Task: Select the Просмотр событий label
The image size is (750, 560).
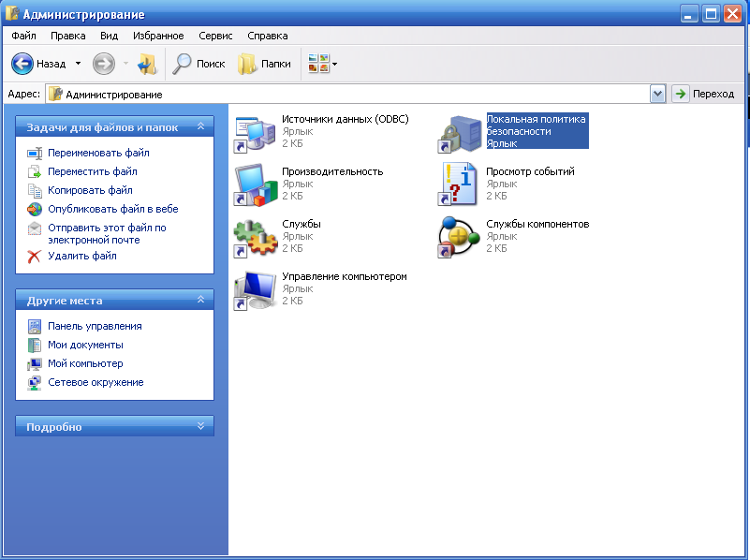Action: pyautogui.click(x=531, y=171)
